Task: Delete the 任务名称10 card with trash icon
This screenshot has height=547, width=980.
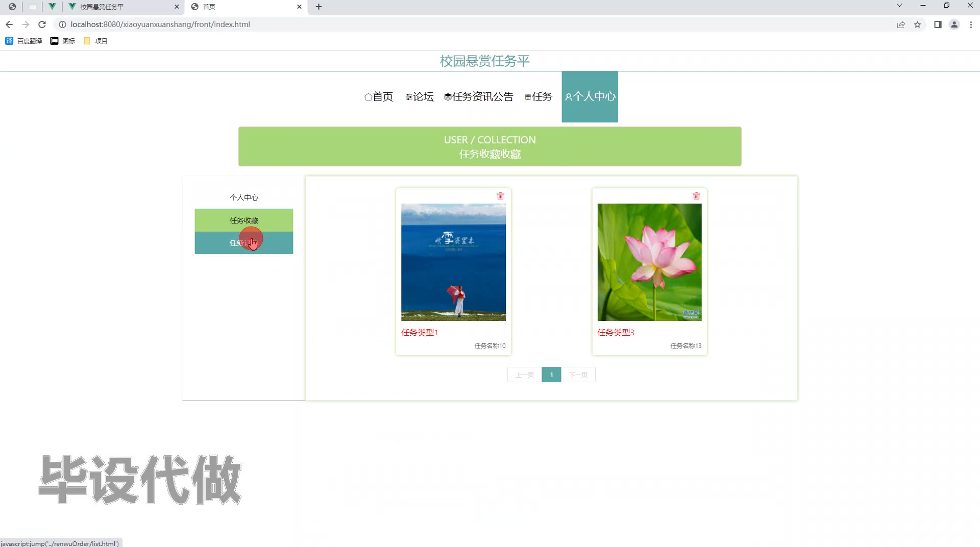Action: click(x=500, y=196)
